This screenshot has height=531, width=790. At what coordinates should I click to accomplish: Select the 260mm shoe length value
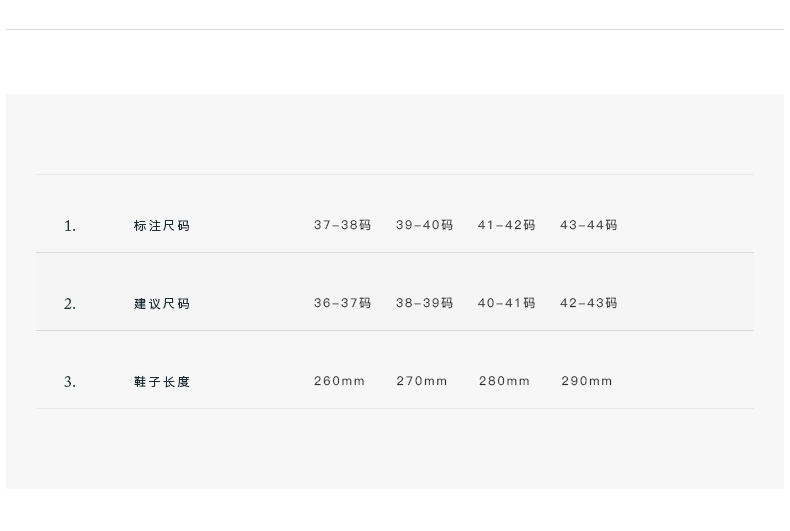(x=339, y=381)
